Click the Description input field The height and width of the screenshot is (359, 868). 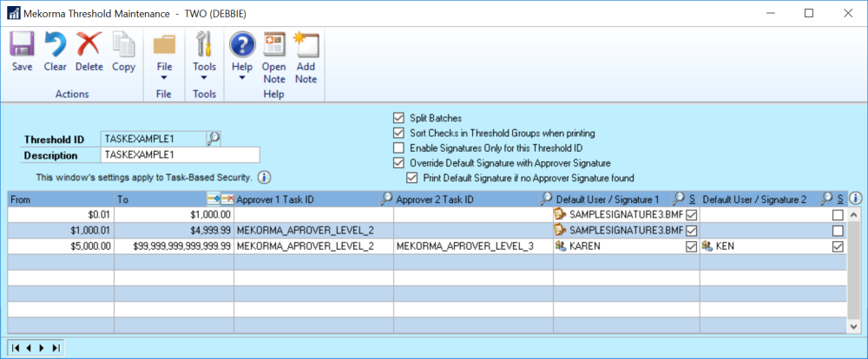(x=180, y=155)
